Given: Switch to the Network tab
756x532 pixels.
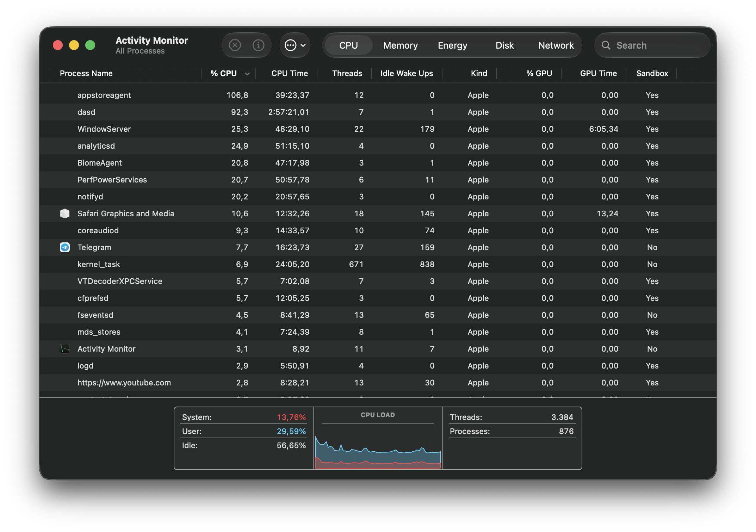Looking at the screenshot, I should (x=556, y=45).
